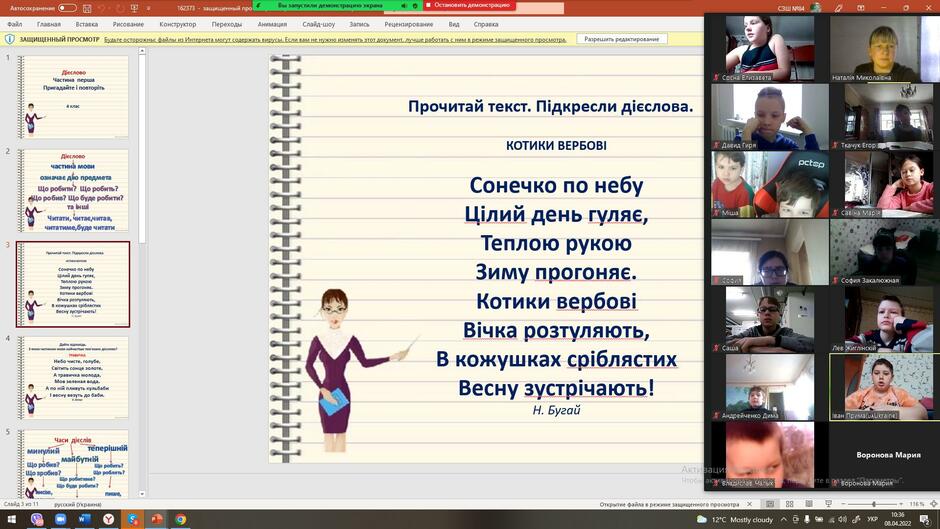Select the Анимация ribbon tab
The height and width of the screenshot is (529, 940).
(272, 25)
